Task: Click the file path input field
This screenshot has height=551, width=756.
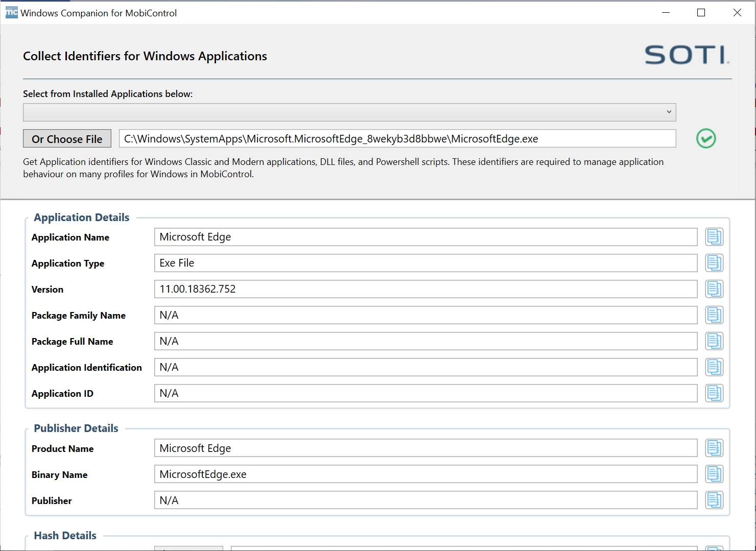Action: [397, 139]
